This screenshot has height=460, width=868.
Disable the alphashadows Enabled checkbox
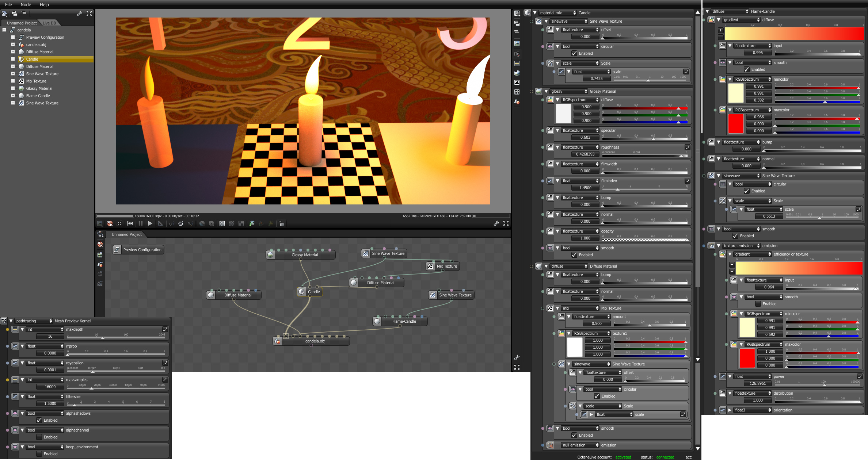39,420
